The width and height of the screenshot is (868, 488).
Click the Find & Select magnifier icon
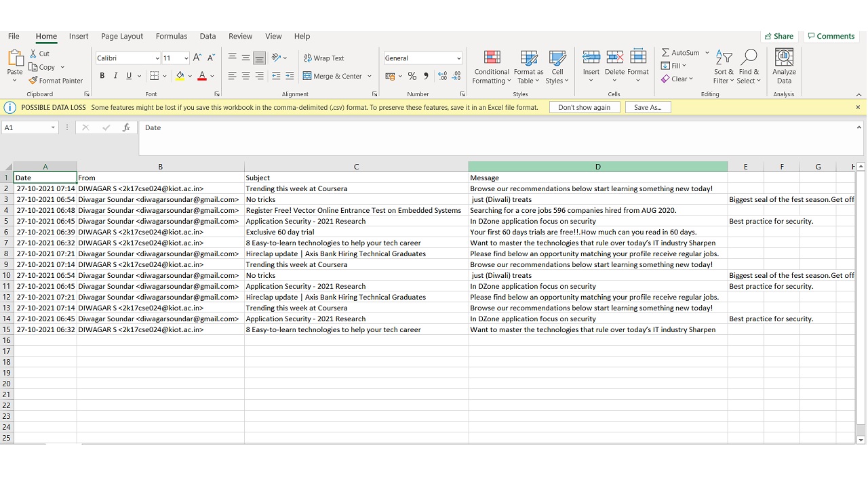pos(749,58)
